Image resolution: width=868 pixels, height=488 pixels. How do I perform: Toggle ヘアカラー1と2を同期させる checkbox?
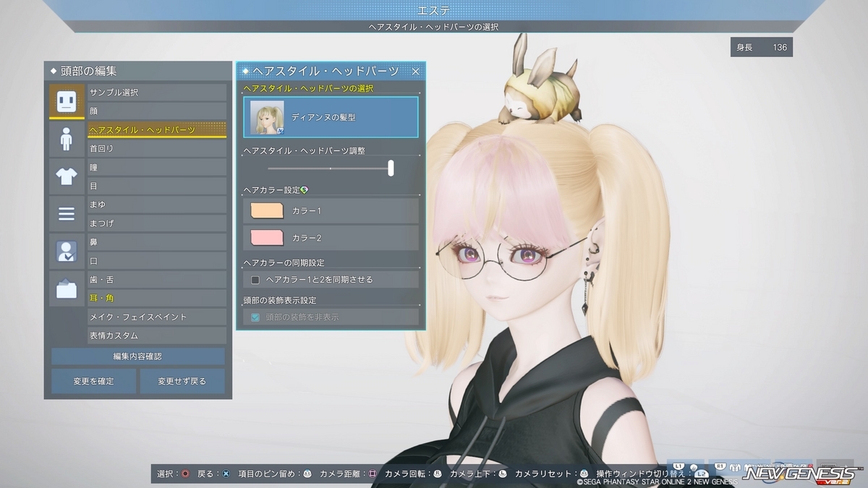pos(255,280)
